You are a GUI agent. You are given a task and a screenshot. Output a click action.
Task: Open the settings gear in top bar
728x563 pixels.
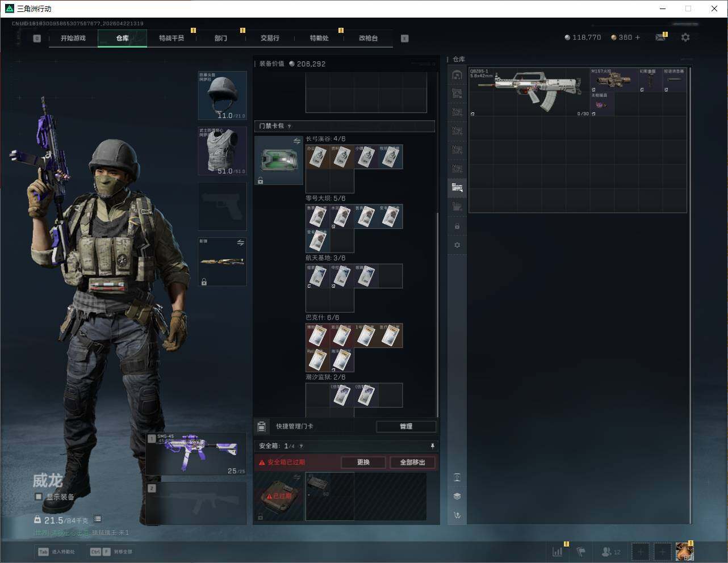click(685, 37)
